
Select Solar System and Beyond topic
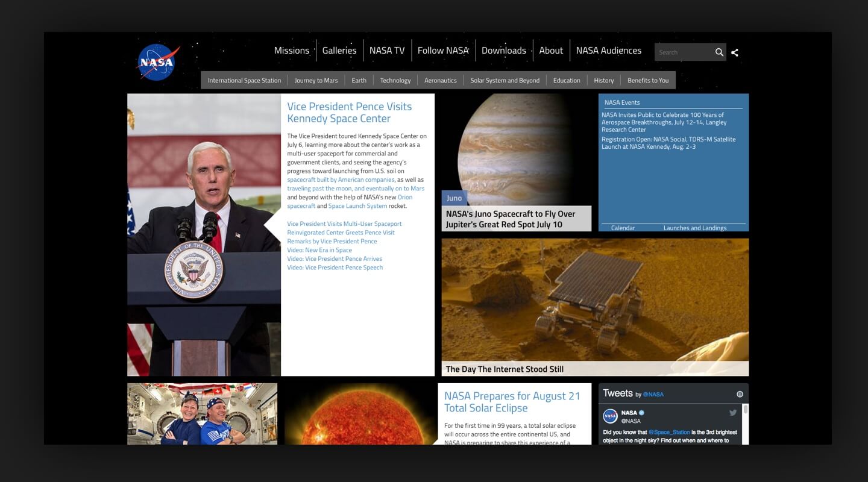[505, 80]
